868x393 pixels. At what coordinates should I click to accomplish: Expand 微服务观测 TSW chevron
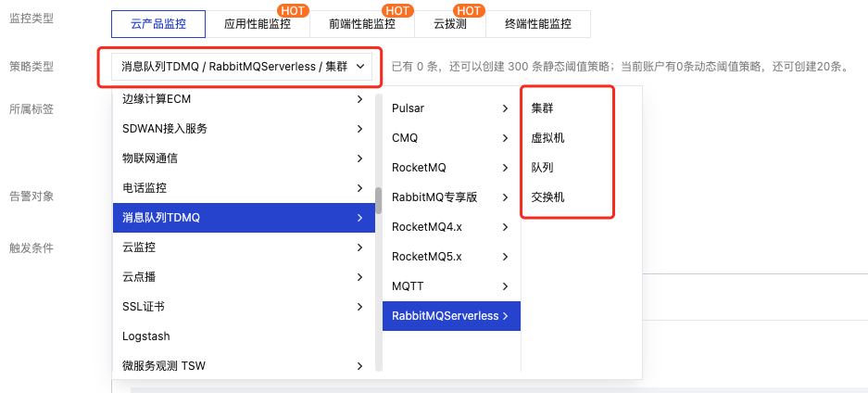tap(359, 366)
